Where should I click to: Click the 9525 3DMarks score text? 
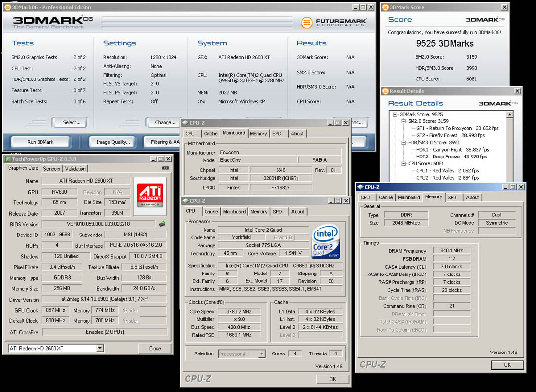pos(445,44)
